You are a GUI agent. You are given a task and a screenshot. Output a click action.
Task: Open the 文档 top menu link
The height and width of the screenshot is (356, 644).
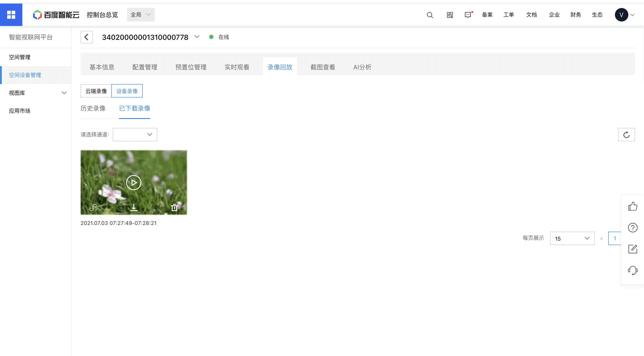[532, 15]
